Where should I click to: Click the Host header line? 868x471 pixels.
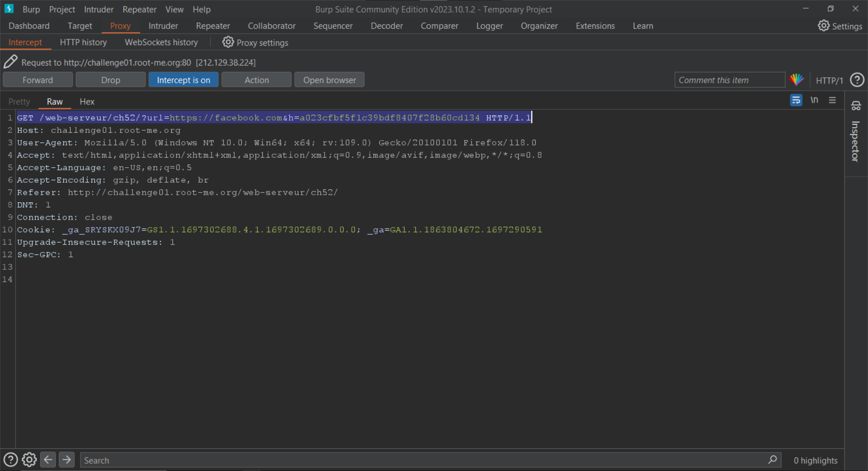point(99,130)
